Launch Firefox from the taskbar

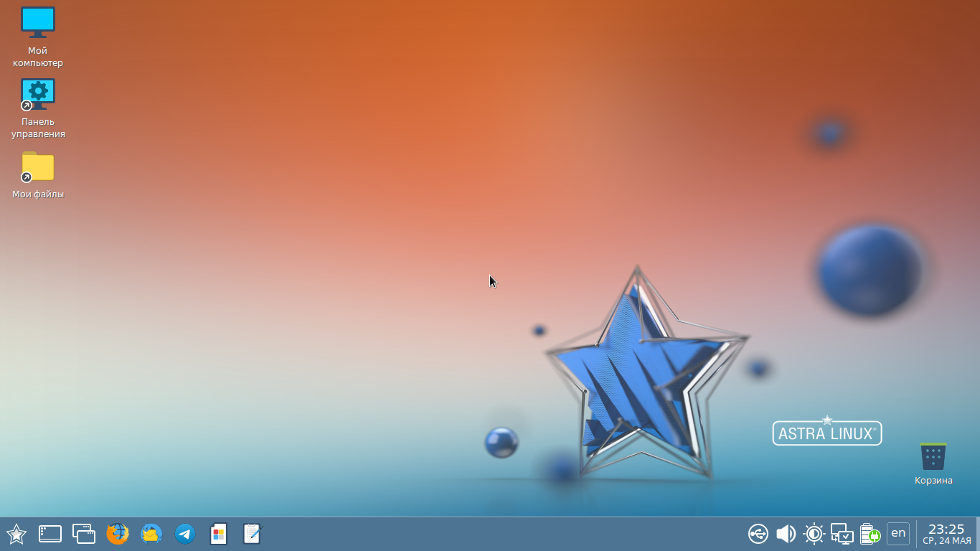pyautogui.click(x=117, y=534)
